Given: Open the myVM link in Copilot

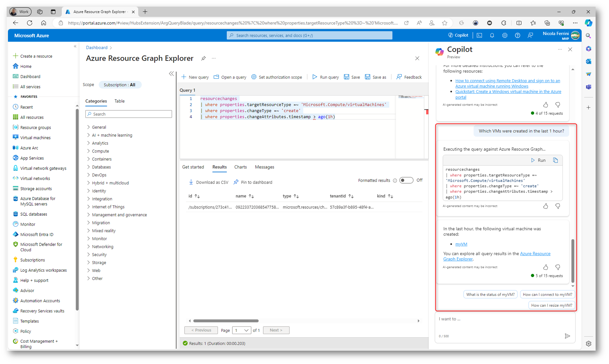Looking at the screenshot, I should (x=461, y=244).
